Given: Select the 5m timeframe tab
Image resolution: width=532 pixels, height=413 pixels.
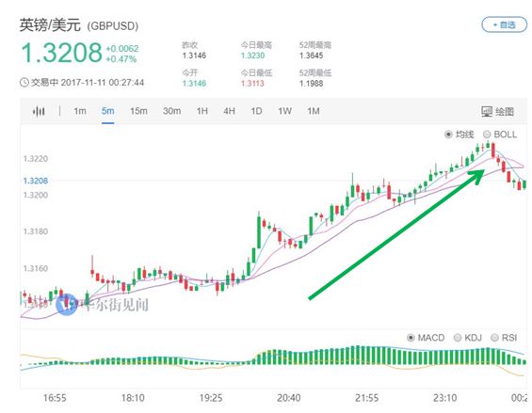Looking at the screenshot, I should (108, 111).
